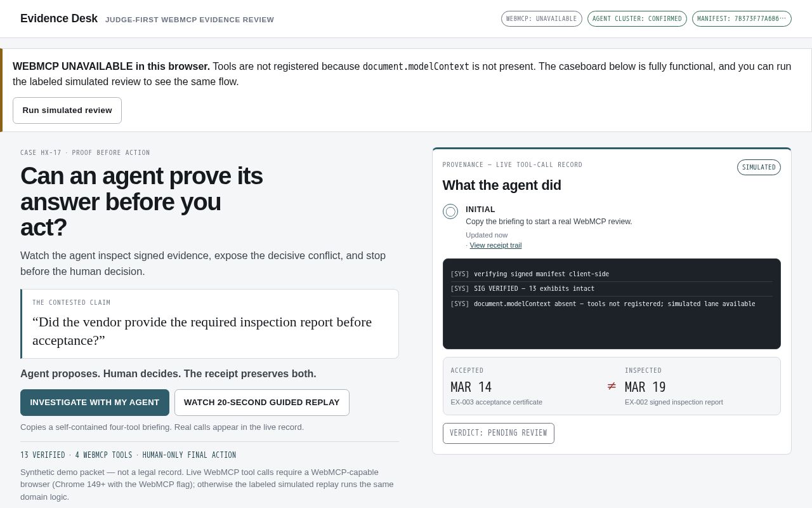Click 'Copy the briefing to start' text
The width and height of the screenshot is (812, 508).
[549, 222]
